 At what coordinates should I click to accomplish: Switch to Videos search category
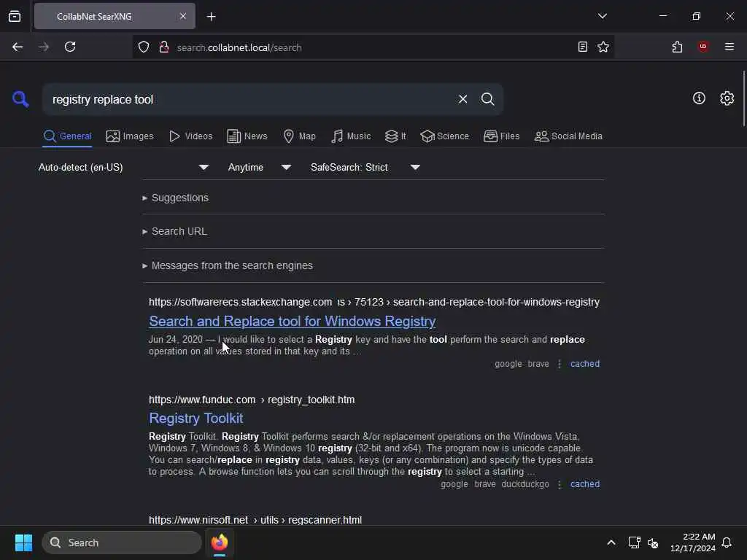point(191,136)
